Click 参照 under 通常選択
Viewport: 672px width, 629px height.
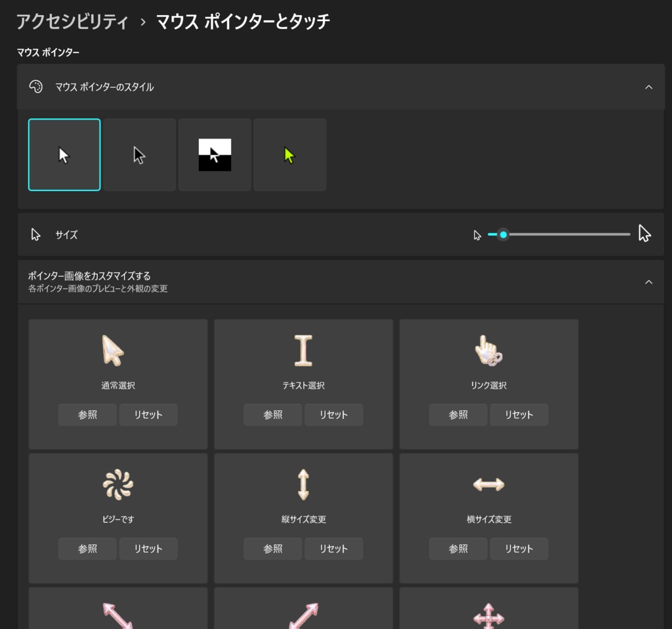click(x=87, y=414)
